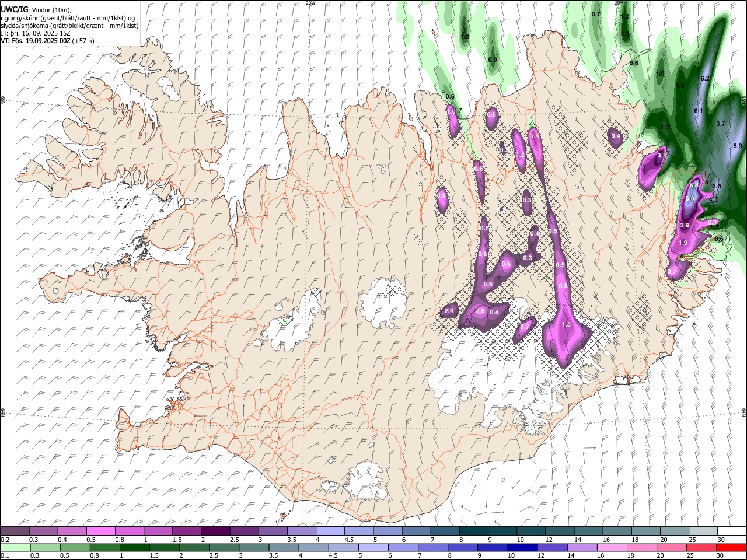Click the 1.9 snowfall value on the map

(683, 243)
